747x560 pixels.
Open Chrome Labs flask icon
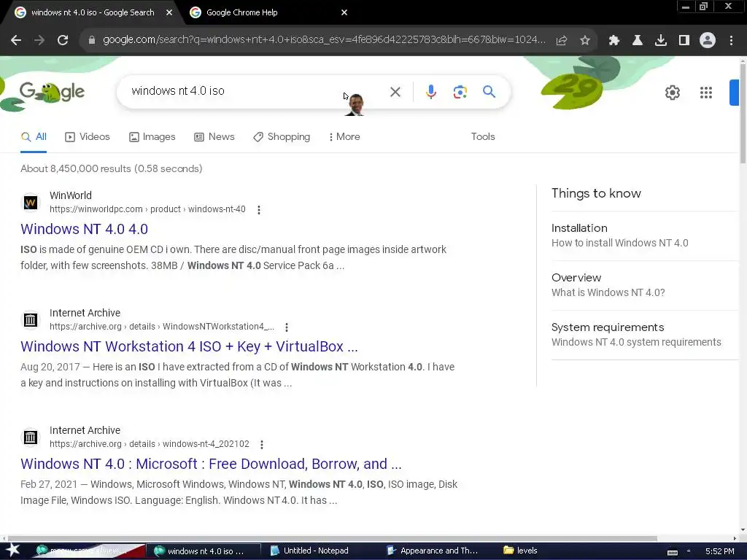(638, 41)
